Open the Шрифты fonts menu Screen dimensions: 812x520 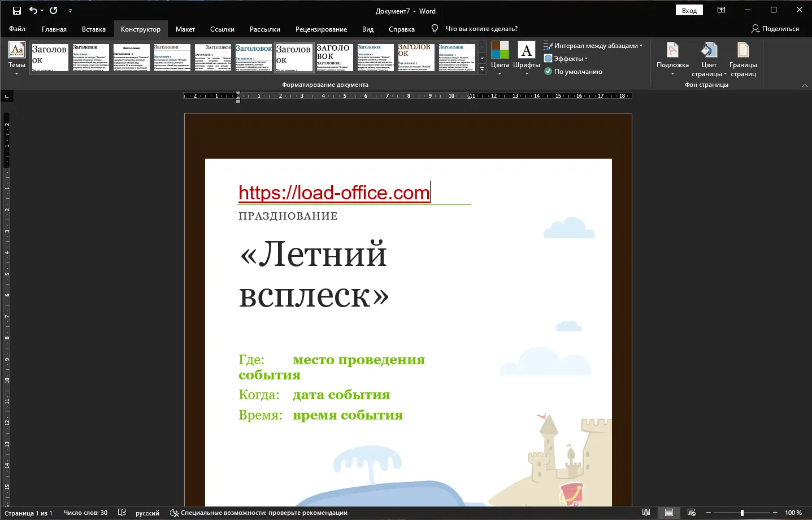coord(527,58)
